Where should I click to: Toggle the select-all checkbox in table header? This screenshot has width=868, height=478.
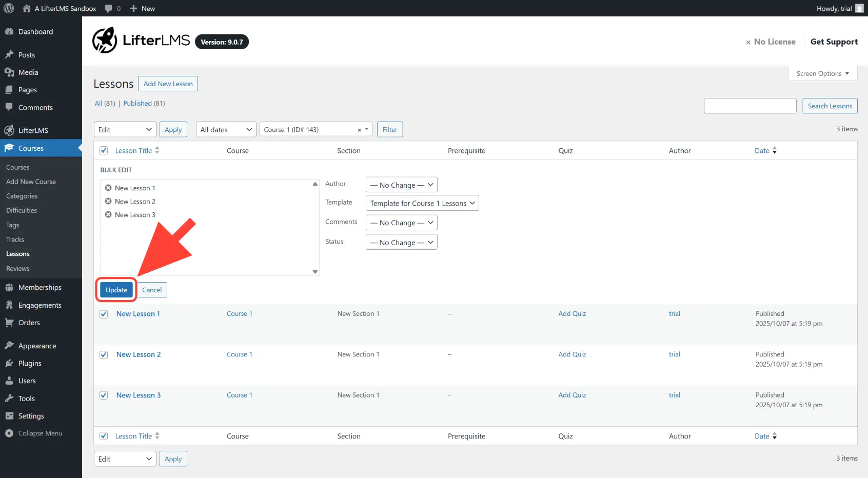coord(104,150)
